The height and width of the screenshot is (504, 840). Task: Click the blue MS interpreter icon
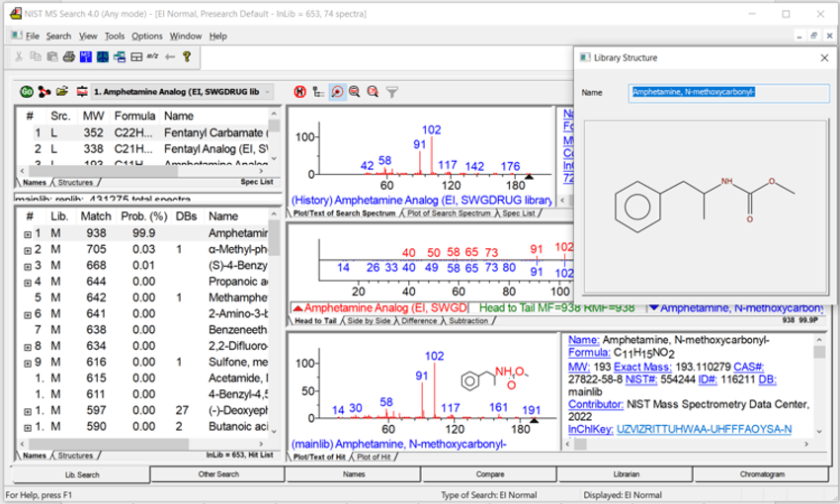(86, 56)
